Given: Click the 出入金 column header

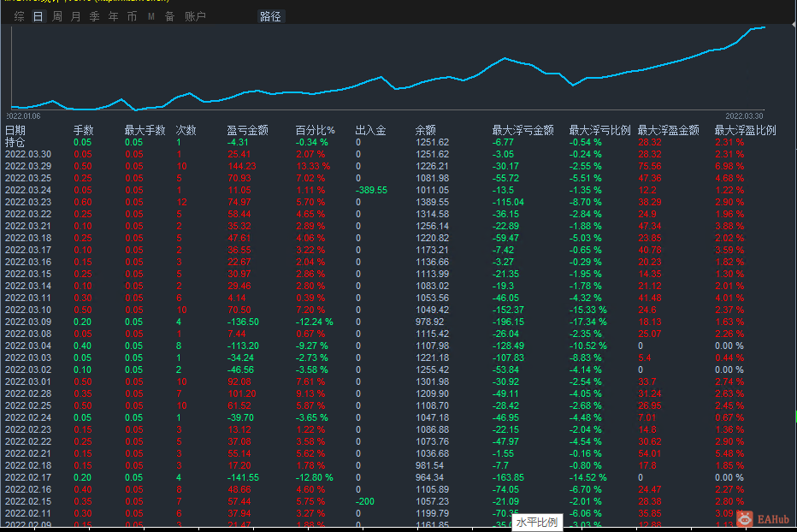Looking at the screenshot, I should (370, 130).
